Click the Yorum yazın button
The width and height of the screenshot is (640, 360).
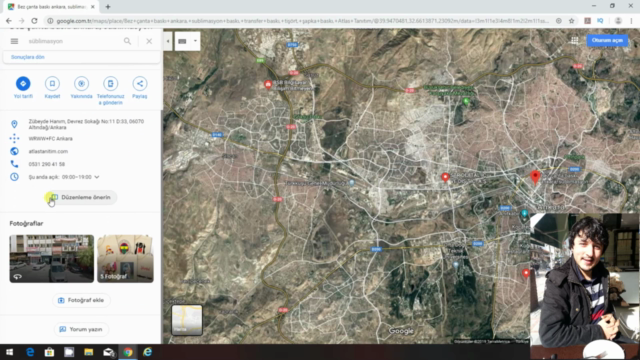coord(81,329)
